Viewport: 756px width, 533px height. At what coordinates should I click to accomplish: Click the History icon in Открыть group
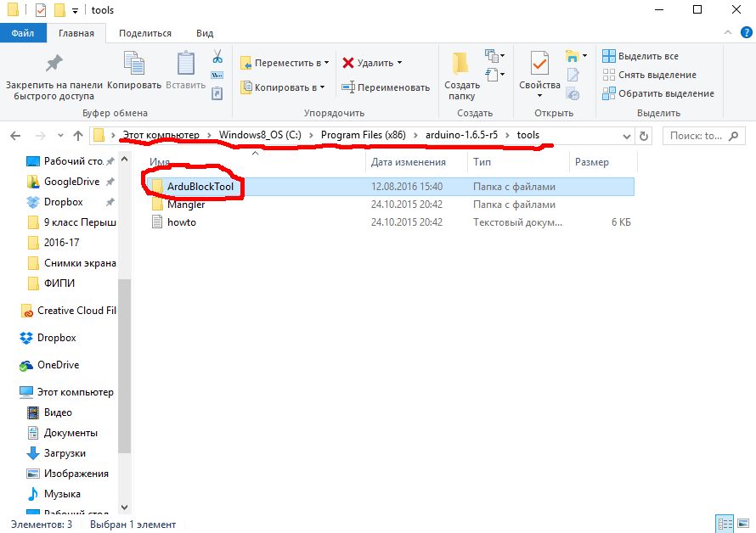pyautogui.click(x=573, y=94)
